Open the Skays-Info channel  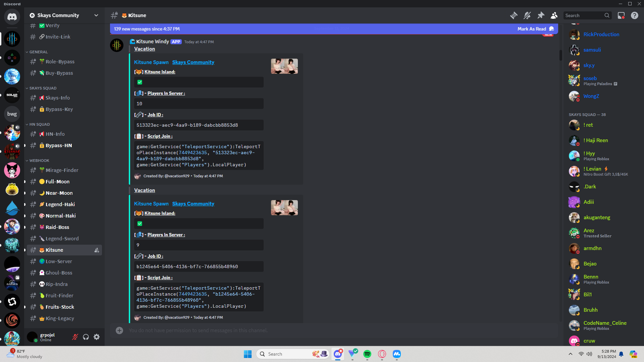(64, 98)
